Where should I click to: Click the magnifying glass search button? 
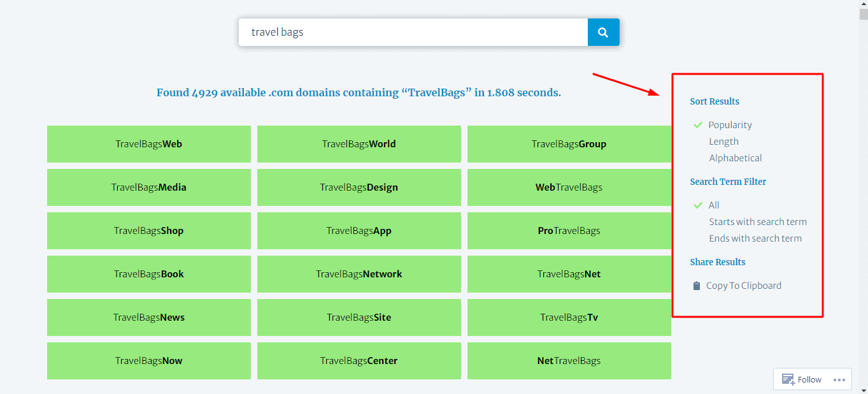[603, 33]
